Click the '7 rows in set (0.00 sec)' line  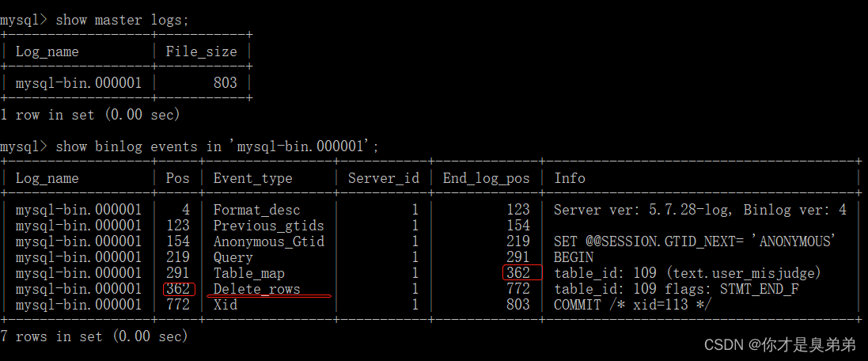[x=94, y=336]
